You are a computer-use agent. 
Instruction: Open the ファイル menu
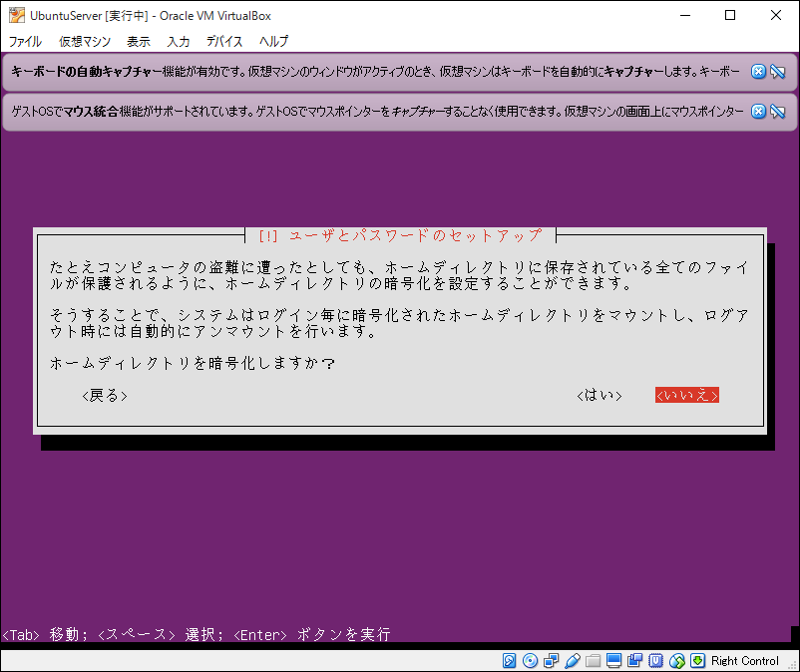click(x=25, y=41)
